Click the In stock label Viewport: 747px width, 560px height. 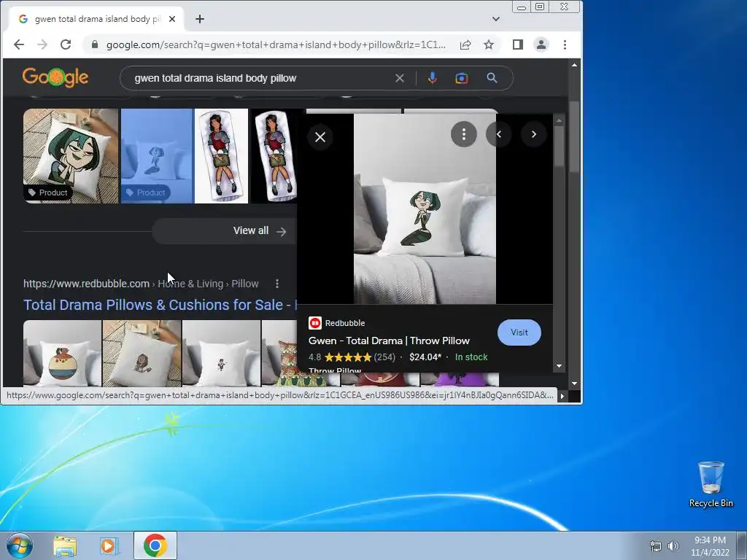coord(471,357)
